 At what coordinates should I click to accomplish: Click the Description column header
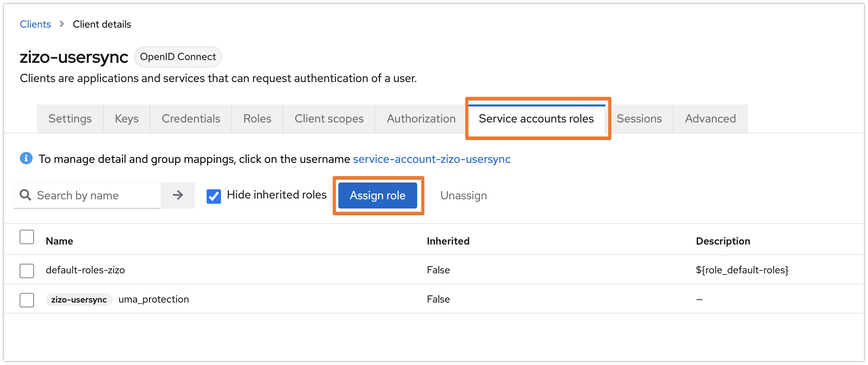pyautogui.click(x=723, y=241)
